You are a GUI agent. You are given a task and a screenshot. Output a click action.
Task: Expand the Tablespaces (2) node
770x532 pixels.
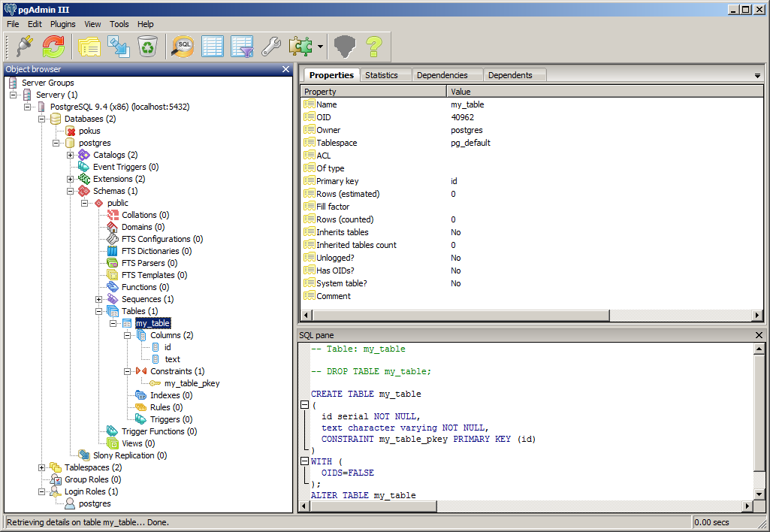pyautogui.click(x=42, y=467)
